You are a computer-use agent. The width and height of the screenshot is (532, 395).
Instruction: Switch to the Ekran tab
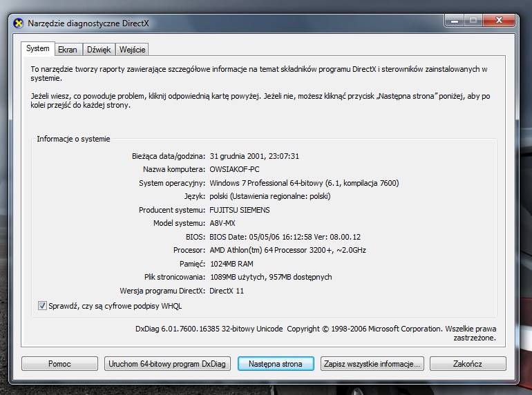pos(68,50)
